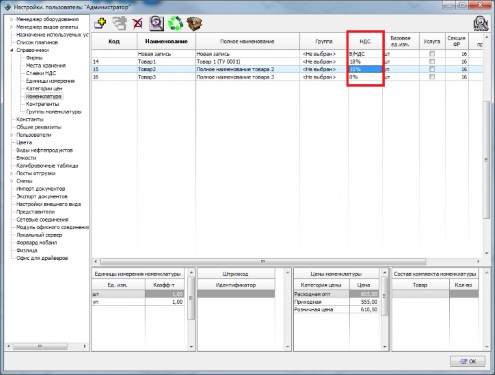The height and width of the screenshot is (375, 495).
Task: Toggle Услуга checkbox in Новая запись row
Action: coord(432,54)
